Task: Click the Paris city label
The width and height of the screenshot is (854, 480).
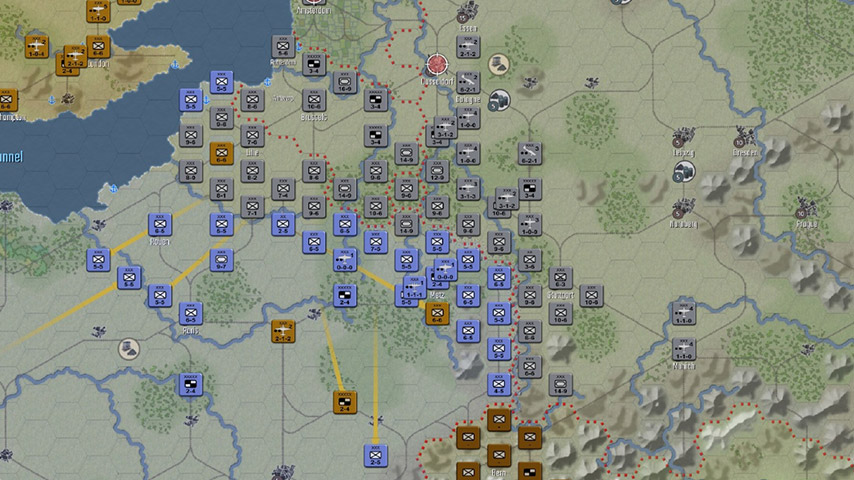Action: (x=190, y=331)
